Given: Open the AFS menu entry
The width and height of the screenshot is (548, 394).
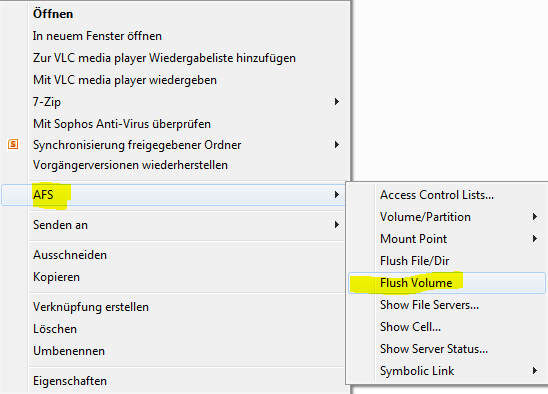Looking at the screenshot, I should click(173, 195).
